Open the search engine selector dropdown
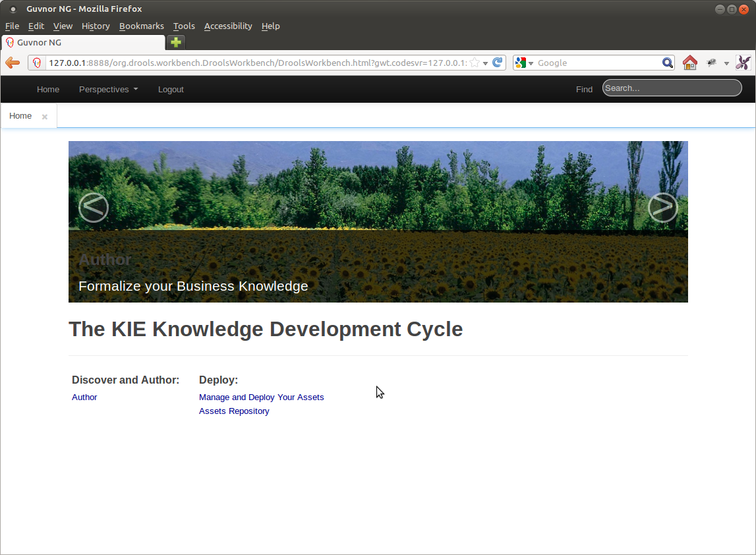This screenshot has width=756, height=555. (524, 63)
